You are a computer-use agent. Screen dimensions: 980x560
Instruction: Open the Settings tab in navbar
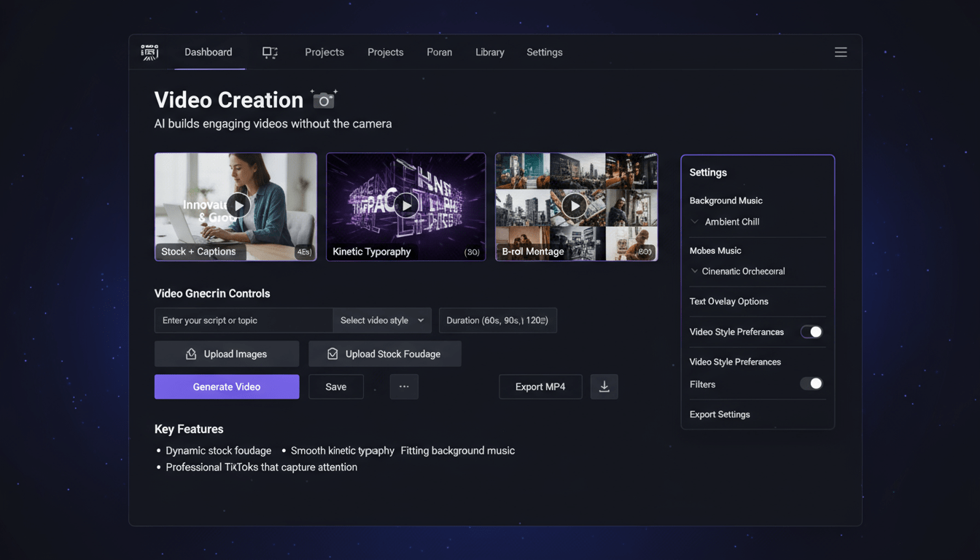544,52
